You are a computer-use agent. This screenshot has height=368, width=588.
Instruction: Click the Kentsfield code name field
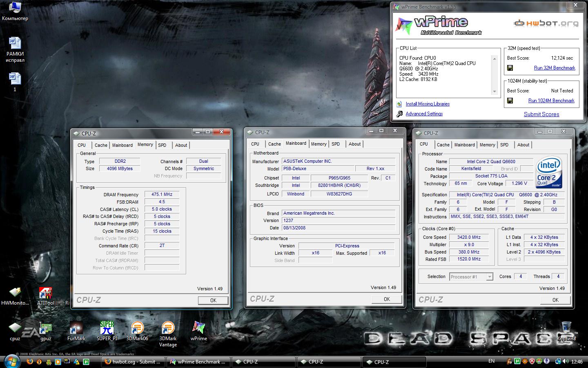471,168
